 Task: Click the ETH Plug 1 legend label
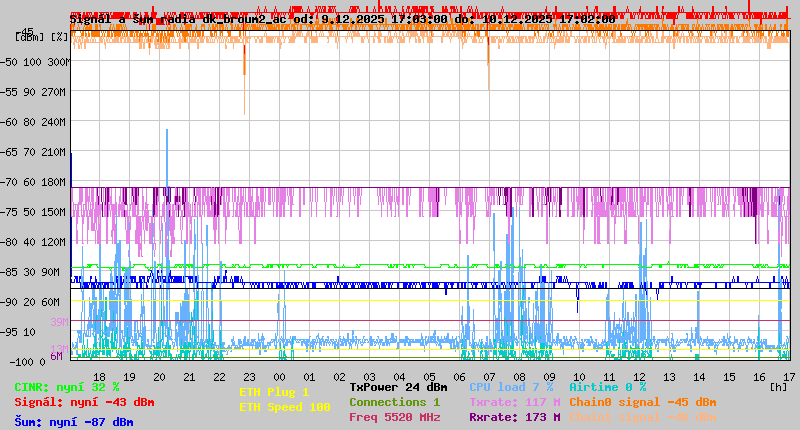pyautogui.click(x=274, y=392)
